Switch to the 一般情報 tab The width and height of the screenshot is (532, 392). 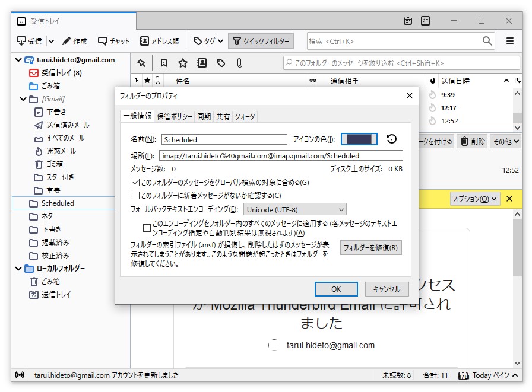coord(137,116)
